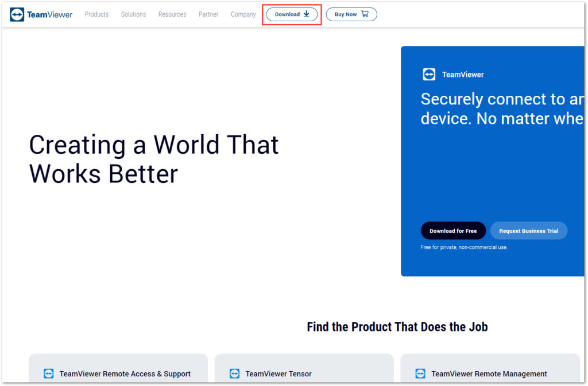The height and width of the screenshot is (386, 588).
Task: Open the Partner menu
Action: (208, 14)
